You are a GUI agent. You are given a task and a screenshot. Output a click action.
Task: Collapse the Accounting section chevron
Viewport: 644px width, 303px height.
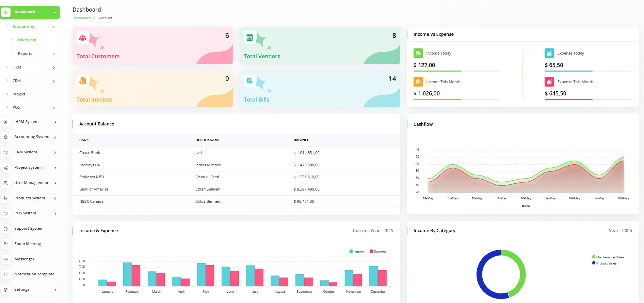[53, 27]
